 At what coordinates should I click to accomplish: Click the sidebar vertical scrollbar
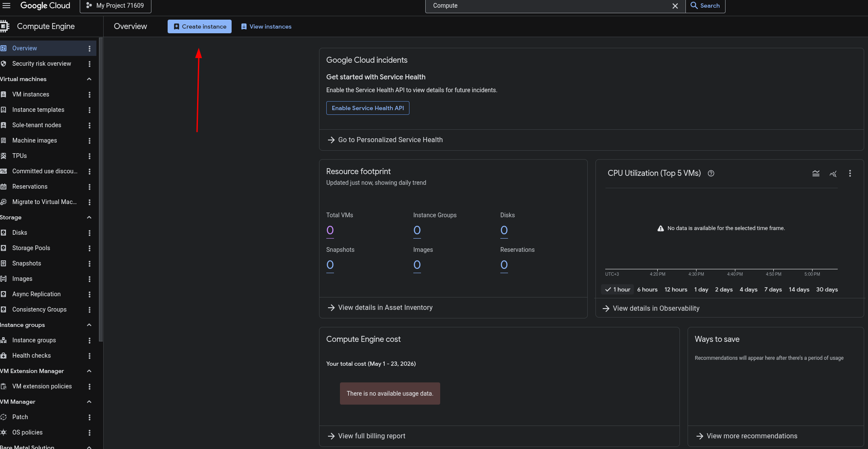[101, 190]
